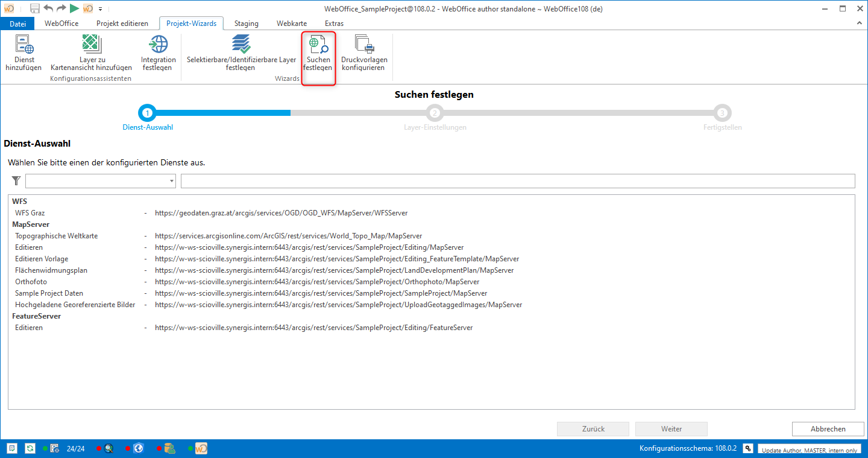868x458 pixels.
Task: Collapse the ribbon using the chevron
Action: [860, 23]
